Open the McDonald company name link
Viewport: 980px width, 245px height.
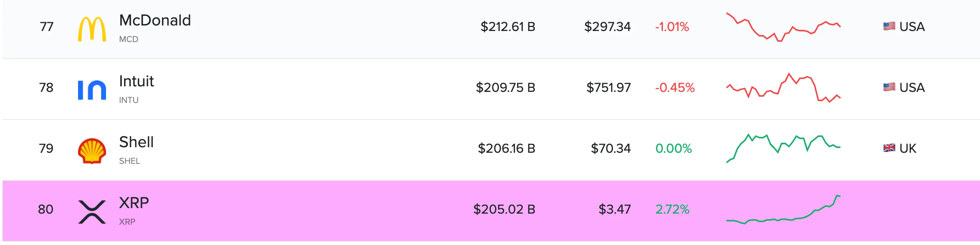155,21
